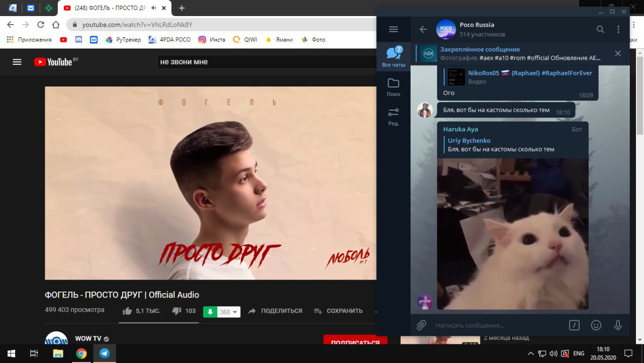Open Инста bookmark
Image resolution: width=644 pixels, height=363 pixels.
[212, 40]
